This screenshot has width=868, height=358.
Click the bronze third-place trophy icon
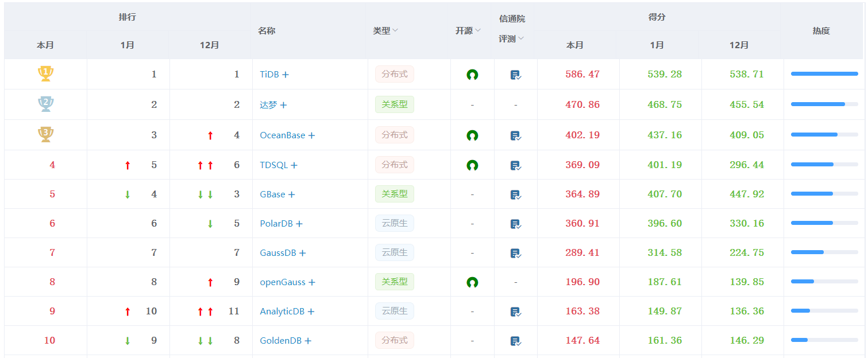click(x=45, y=135)
